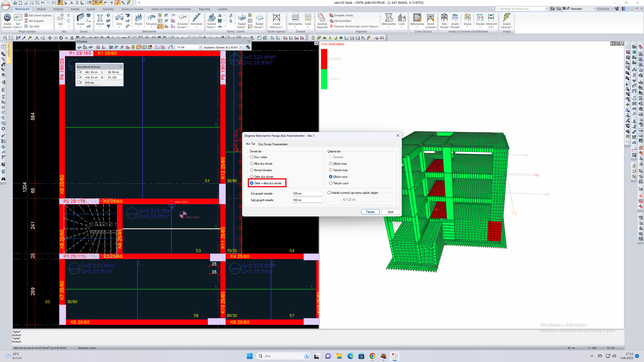Screen dimensions: 644x362
Task: Click the Sol geçerli mesafe input field
Action: tap(307, 194)
